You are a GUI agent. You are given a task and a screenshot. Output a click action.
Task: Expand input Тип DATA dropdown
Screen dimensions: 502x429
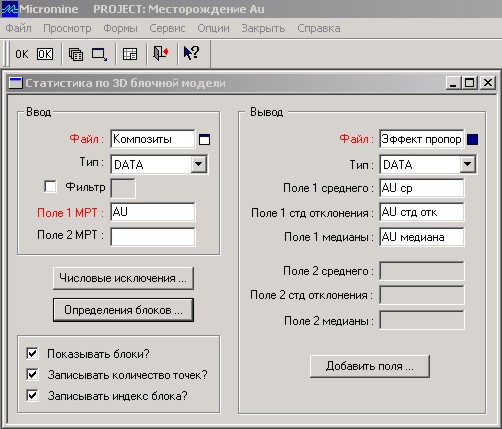tap(199, 164)
